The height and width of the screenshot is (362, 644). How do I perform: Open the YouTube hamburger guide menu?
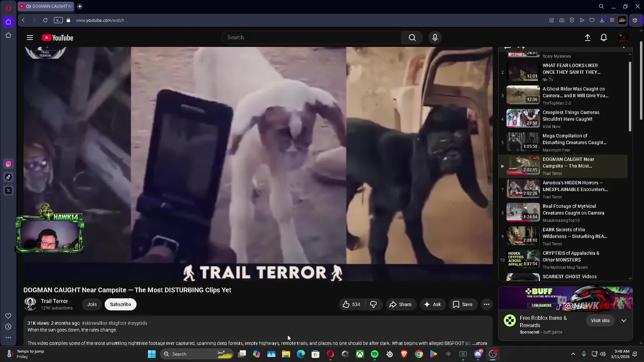30,38
